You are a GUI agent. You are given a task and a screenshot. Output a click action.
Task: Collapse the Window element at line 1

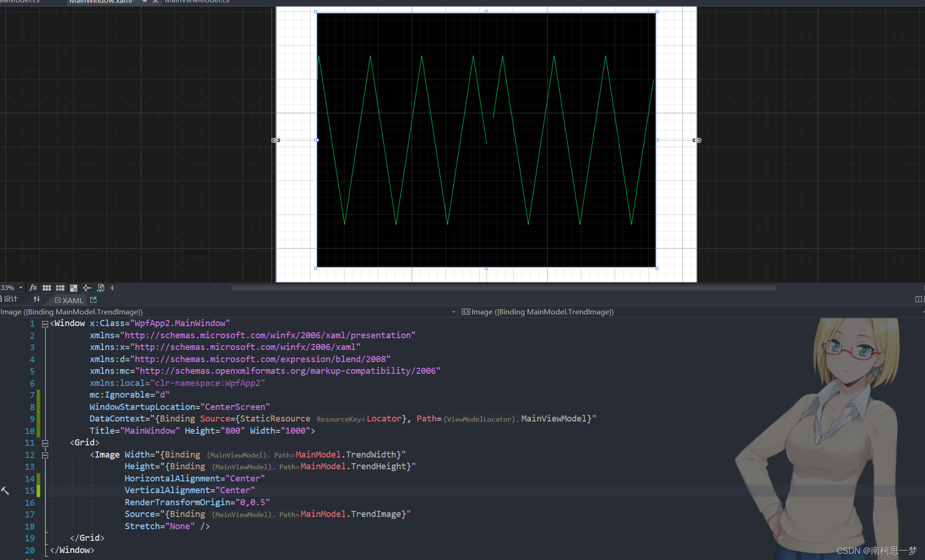(x=45, y=324)
